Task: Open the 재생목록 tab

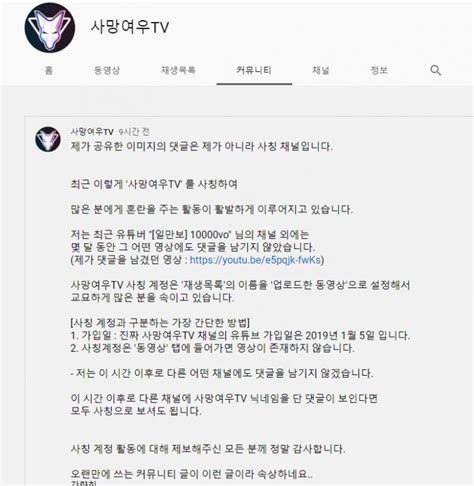Action: [x=178, y=70]
